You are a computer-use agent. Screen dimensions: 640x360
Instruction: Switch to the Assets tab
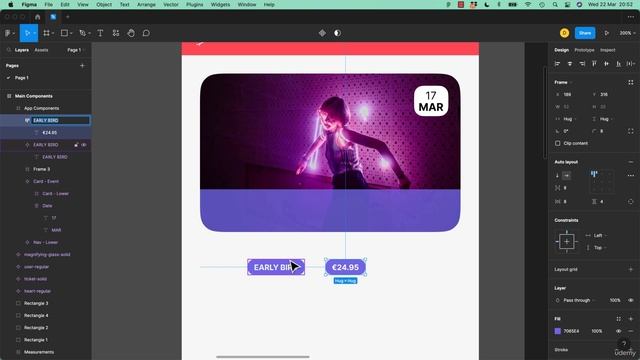click(41, 50)
